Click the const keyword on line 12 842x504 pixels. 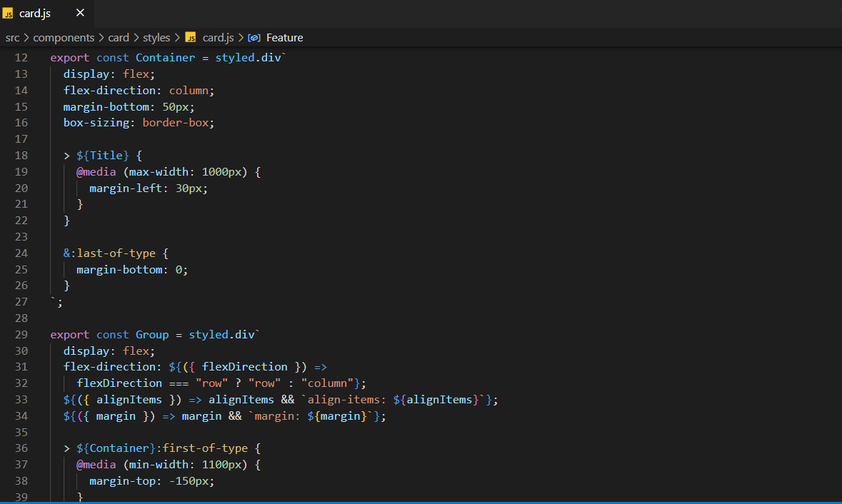click(113, 57)
